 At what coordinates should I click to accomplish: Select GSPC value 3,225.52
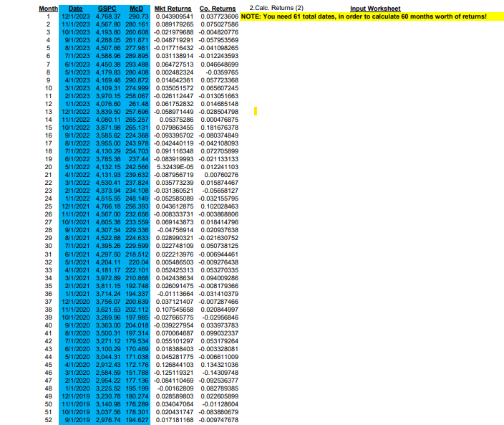tap(108, 388)
